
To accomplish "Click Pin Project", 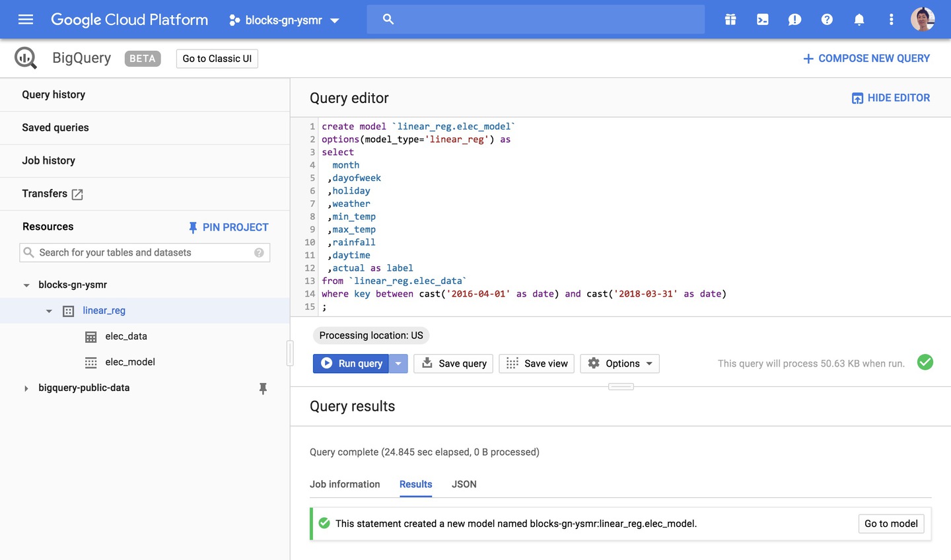I will [229, 227].
